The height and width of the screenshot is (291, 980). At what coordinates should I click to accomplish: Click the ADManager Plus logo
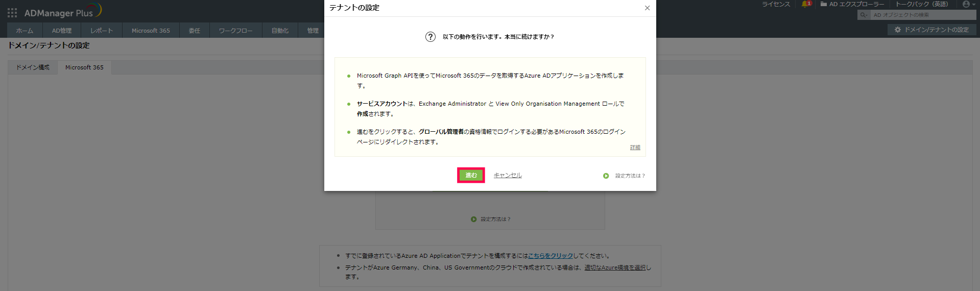click(63, 11)
